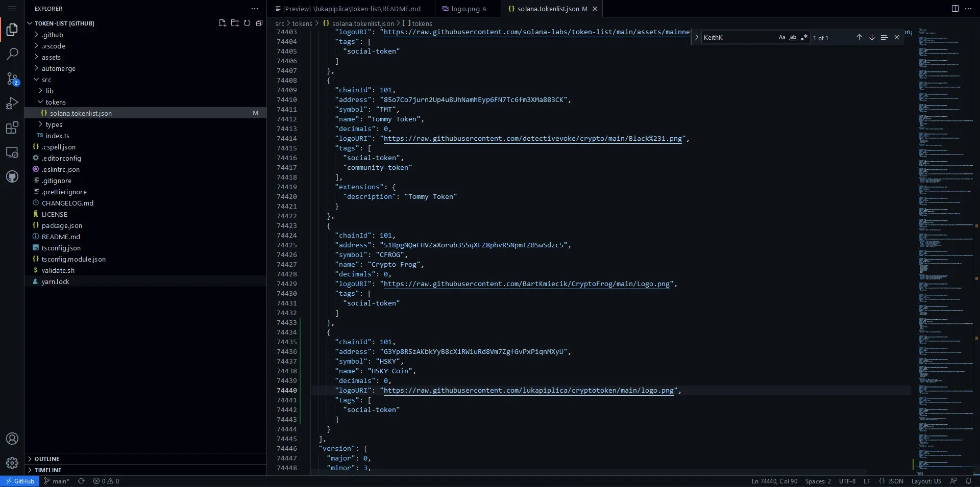Go to next find match
The height and width of the screenshot is (487, 980).
[x=872, y=37]
